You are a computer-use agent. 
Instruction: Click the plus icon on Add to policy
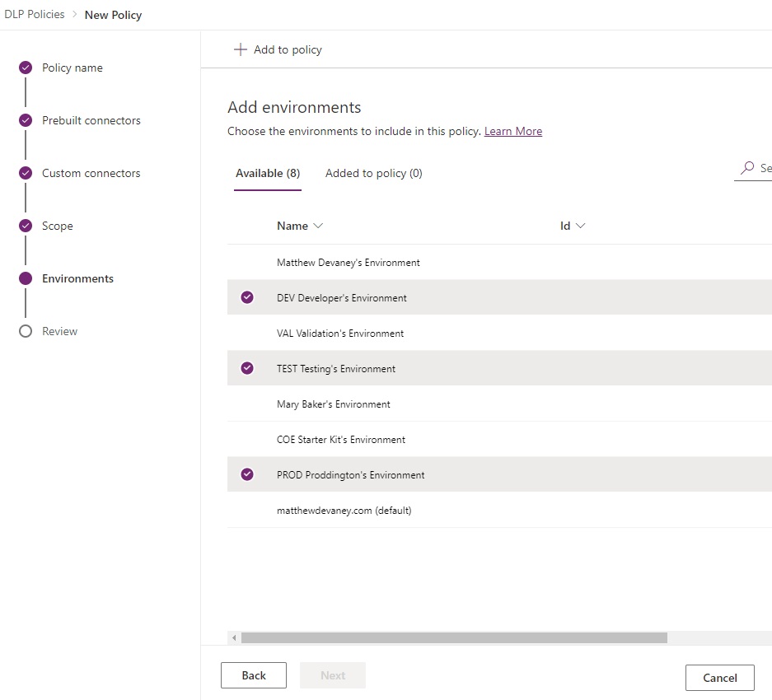pos(240,49)
